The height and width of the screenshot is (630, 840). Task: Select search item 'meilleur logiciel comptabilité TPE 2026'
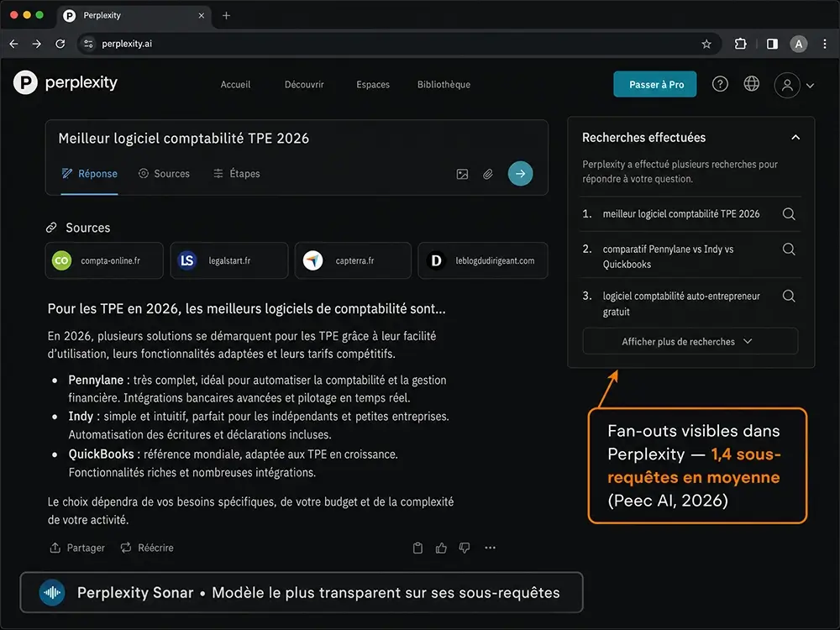coord(681,213)
